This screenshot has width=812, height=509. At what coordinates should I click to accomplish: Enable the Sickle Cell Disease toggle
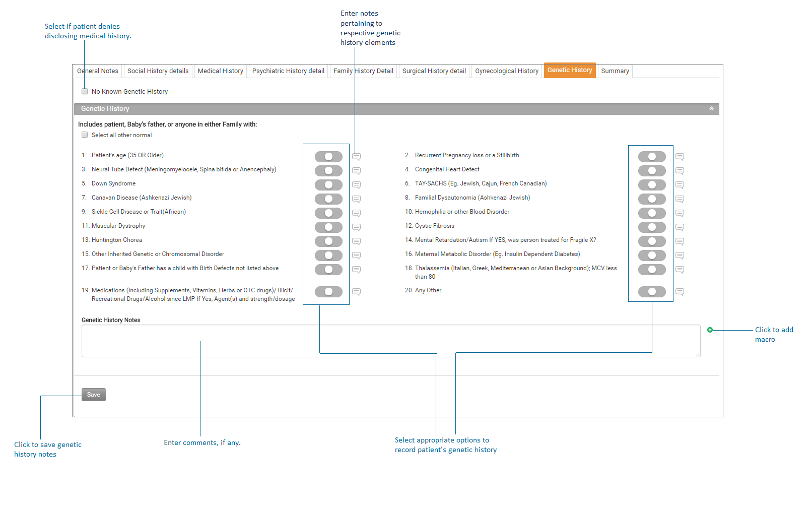coord(328,213)
